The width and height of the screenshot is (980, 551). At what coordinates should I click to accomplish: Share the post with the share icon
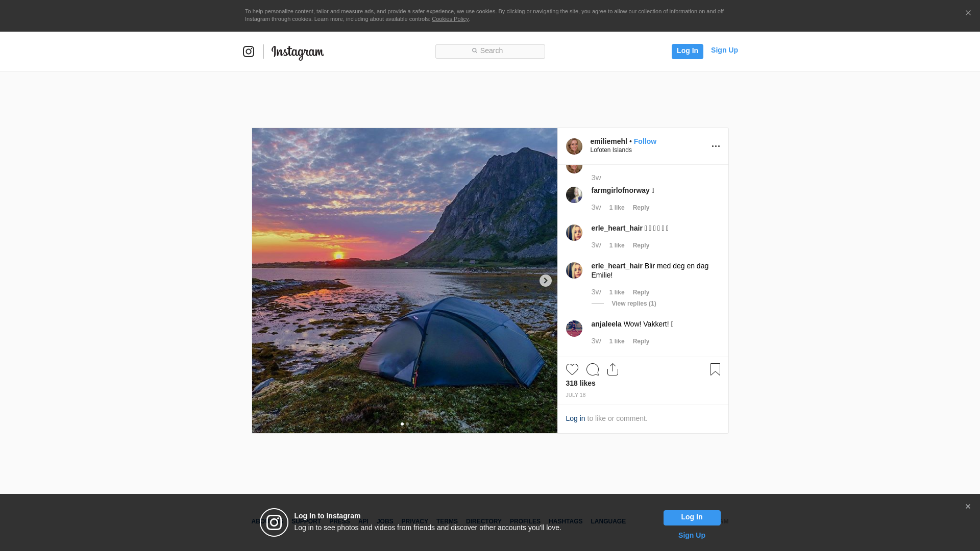(613, 369)
